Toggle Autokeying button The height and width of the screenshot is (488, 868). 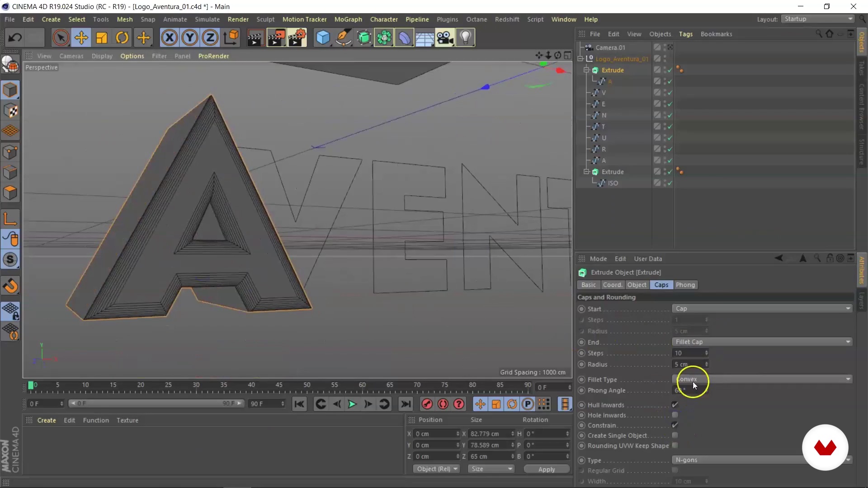443,404
